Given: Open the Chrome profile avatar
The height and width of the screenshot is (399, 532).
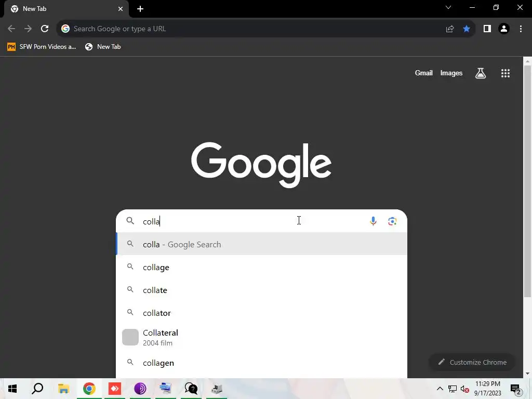Looking at the screenshot, I should tap(504, 29).
